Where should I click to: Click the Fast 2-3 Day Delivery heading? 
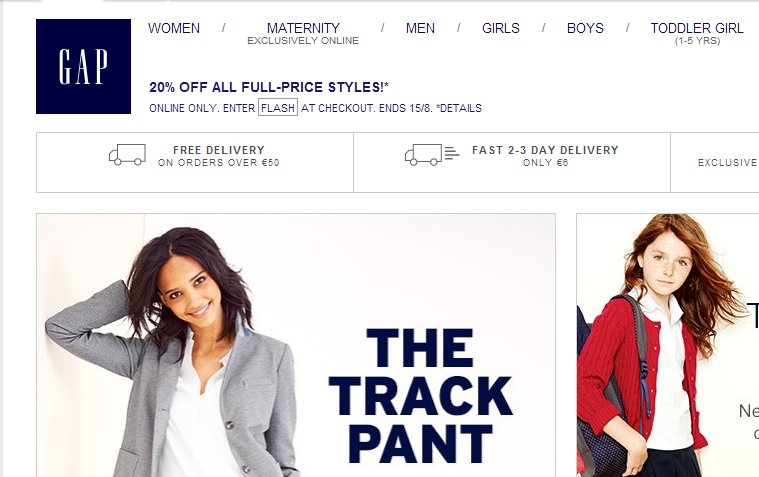coord(546,150)
